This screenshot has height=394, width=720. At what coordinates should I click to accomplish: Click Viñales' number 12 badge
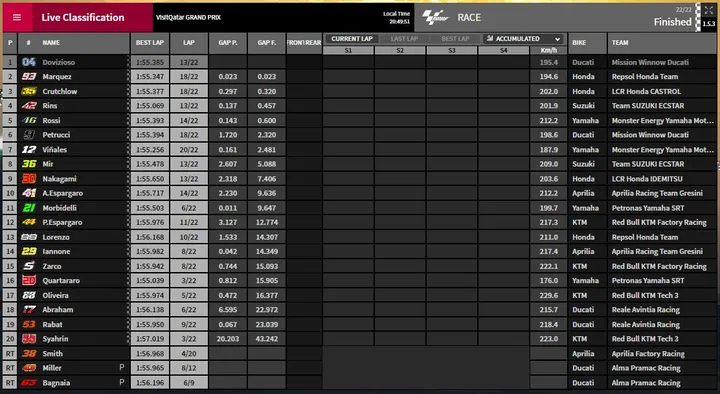[28, 149]
